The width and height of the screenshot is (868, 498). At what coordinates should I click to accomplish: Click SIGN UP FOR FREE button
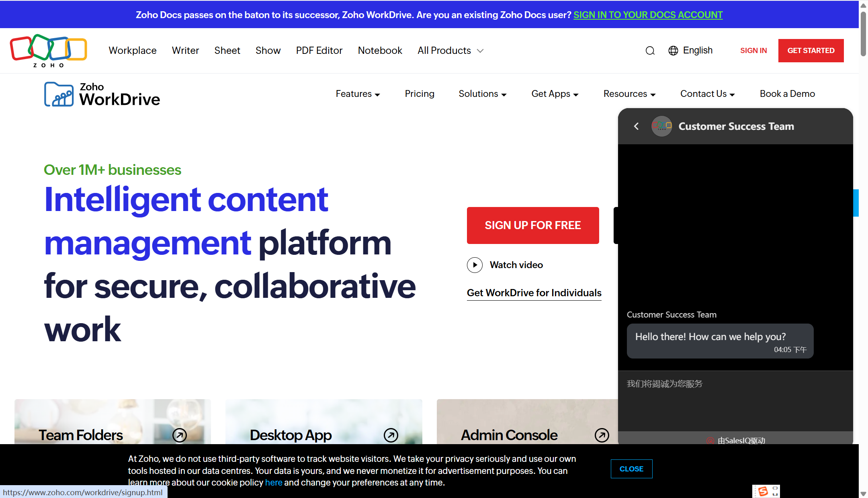click(532, 225)
